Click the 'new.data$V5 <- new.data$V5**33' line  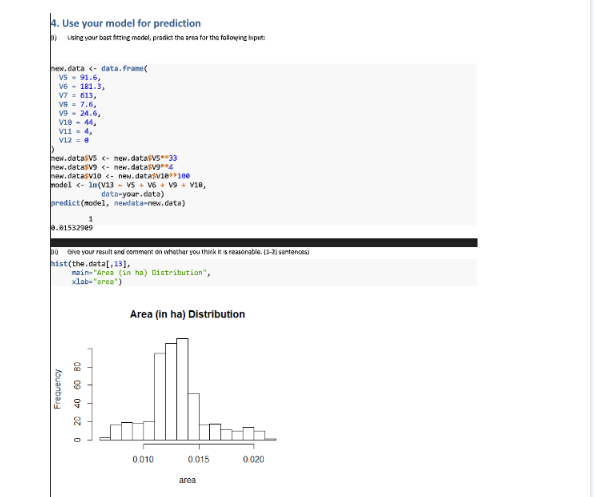coord(114,158)
